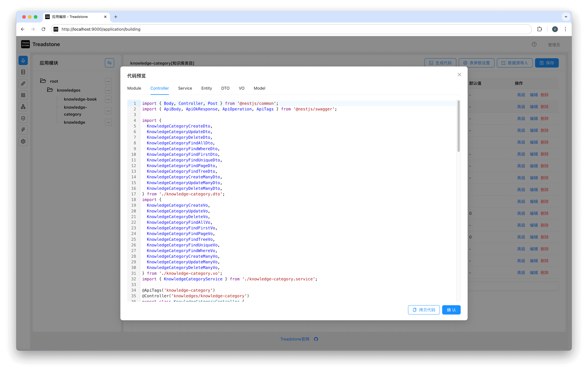Click the browser extensions puzzle icon

pyautogui.click(x=539, y=29)
